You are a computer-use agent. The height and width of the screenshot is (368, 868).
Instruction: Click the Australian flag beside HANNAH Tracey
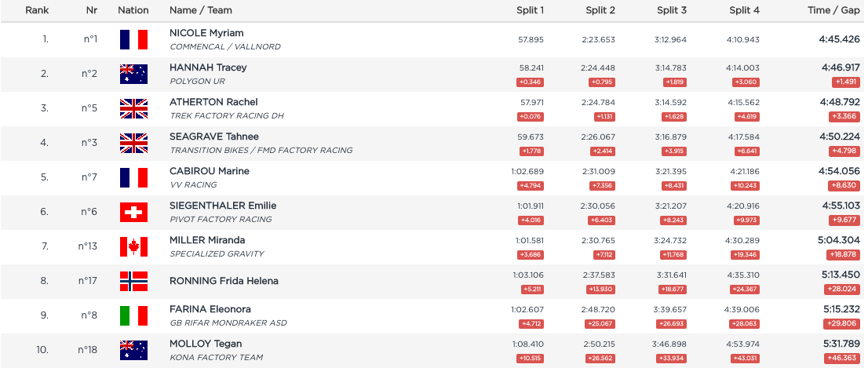click(133, 74)
